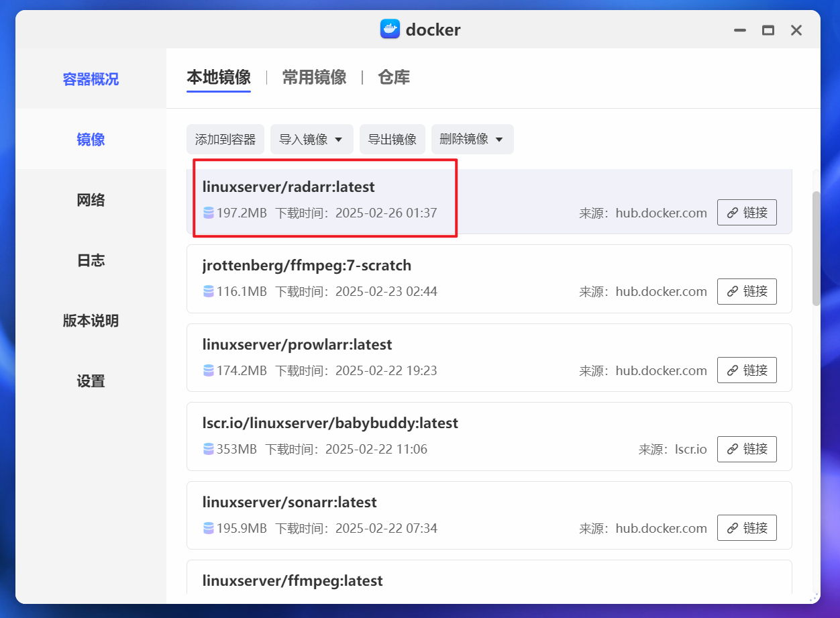Select jrottenberg/ffmpeg:7-scratch image row
Image resolution: width=840 pixels, height=618 pixels.
(489, 278)
